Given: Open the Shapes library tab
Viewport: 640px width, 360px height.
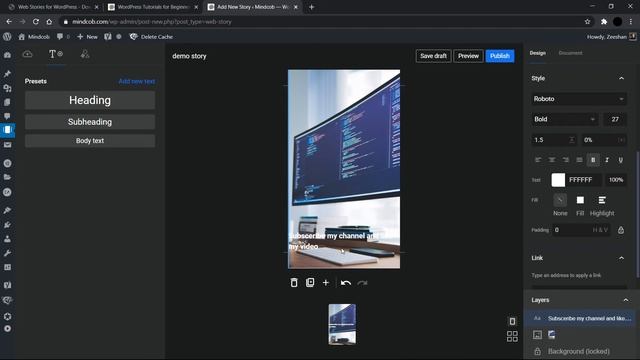Looking at the screenshot, I should click(84, 54).
